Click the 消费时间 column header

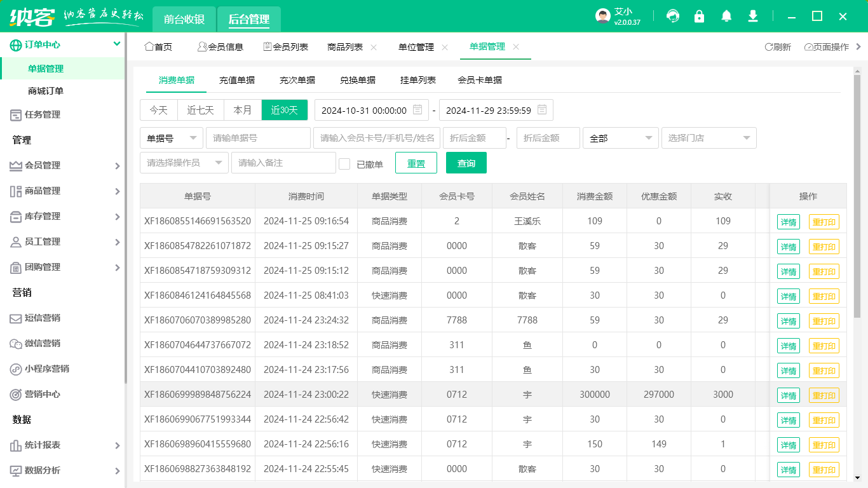pyautogui.click(x=306, y=196)
